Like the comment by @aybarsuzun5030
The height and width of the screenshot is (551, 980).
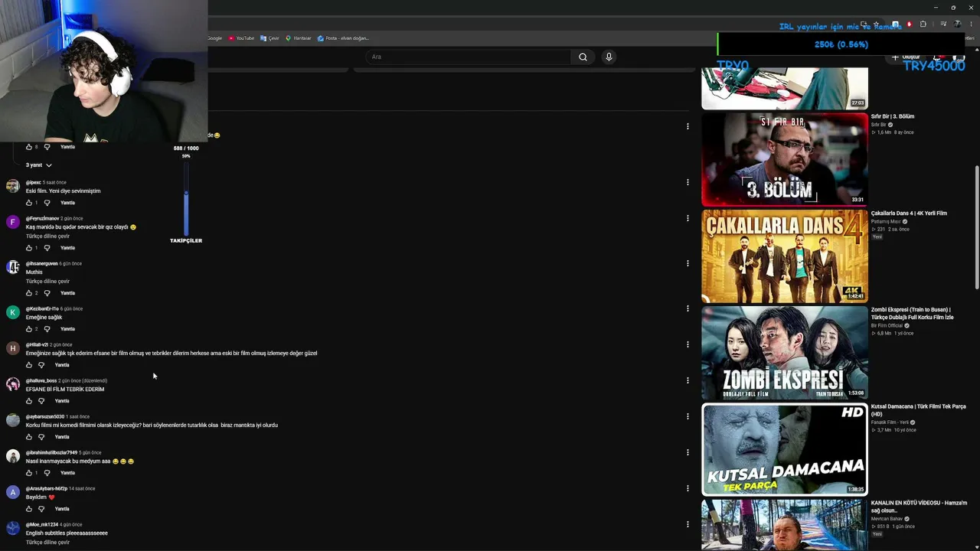[x=29, y=437]
